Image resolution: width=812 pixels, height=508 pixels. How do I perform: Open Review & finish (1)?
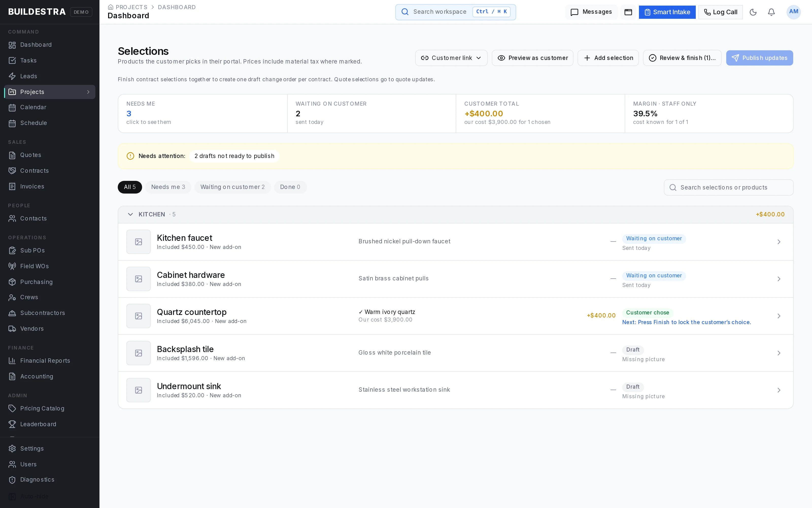click(682, 58)
